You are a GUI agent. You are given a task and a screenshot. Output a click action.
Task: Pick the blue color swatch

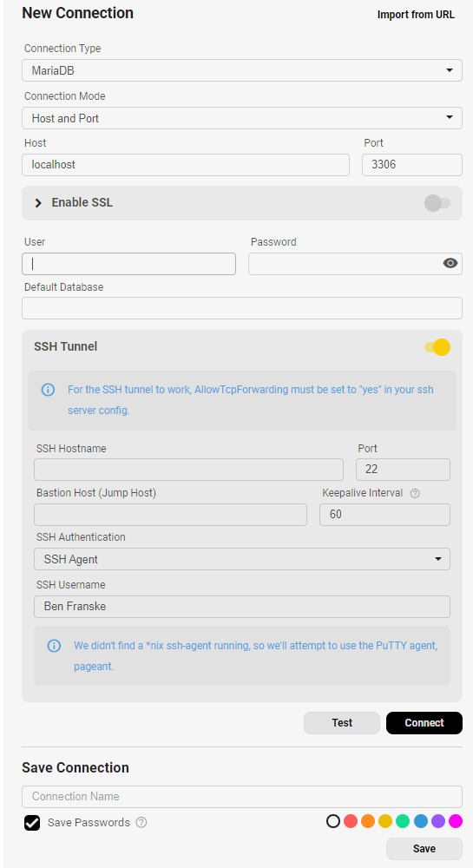(x=420, y=821)
